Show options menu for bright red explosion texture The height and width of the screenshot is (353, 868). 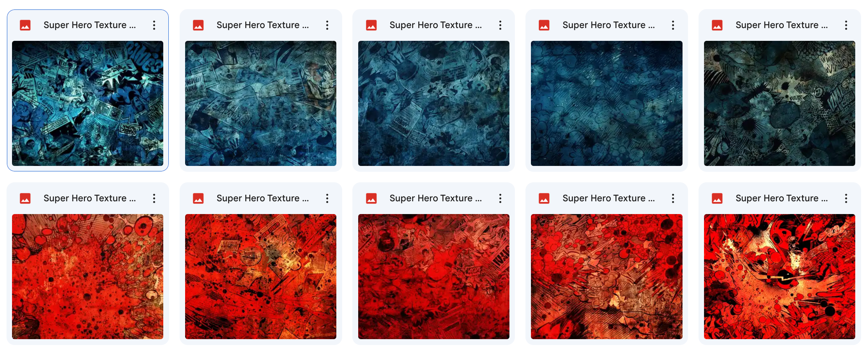point(846,198)
